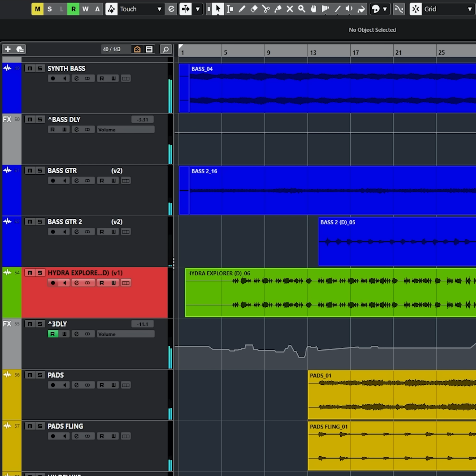Open the Find Tracks search
The width and height of the screenshot is (476, 476).
click(165, 49)
